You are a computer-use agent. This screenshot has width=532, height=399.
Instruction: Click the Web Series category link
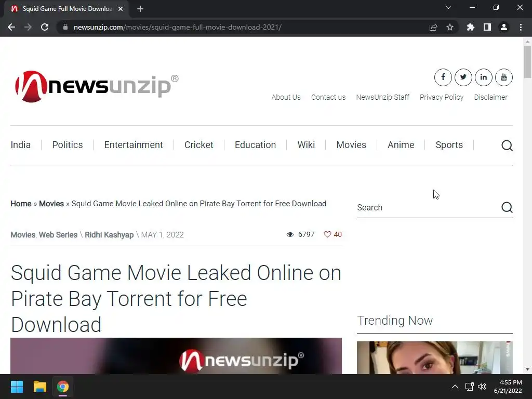[58, 235]
